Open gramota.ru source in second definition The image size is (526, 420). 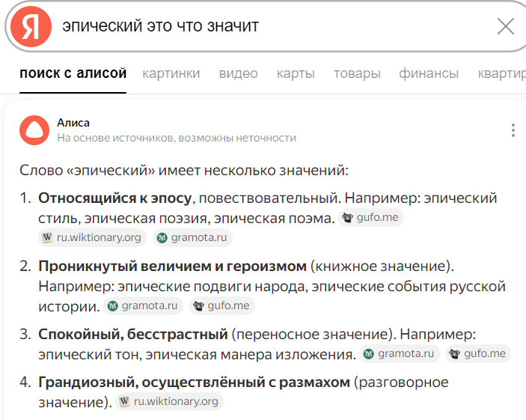click(x=143, y=305)
